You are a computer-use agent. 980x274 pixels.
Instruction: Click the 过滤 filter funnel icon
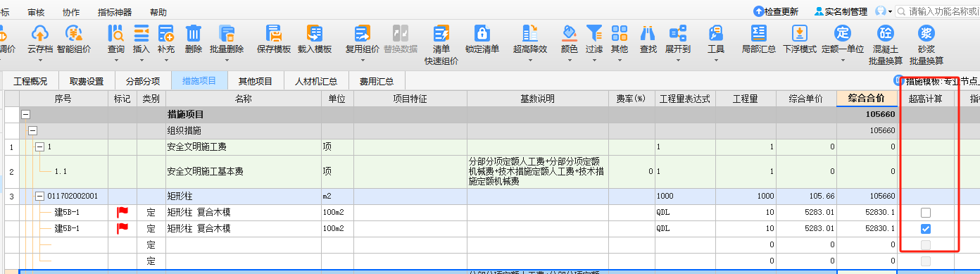[594, 33]
